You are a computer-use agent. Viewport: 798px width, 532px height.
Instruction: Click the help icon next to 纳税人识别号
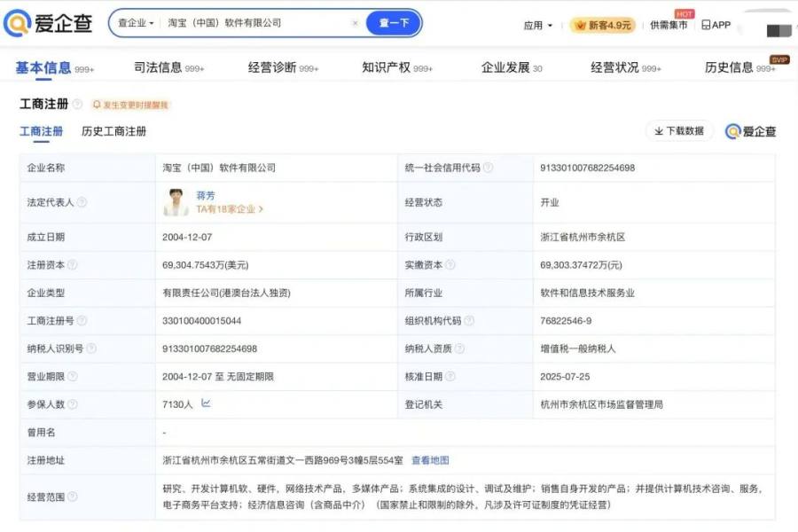(91, 348)
